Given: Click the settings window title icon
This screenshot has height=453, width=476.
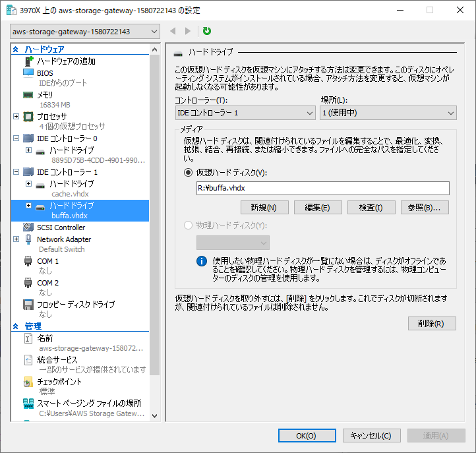Looking at the screenshot, I should pyautogui.click(x=11, y=11).
